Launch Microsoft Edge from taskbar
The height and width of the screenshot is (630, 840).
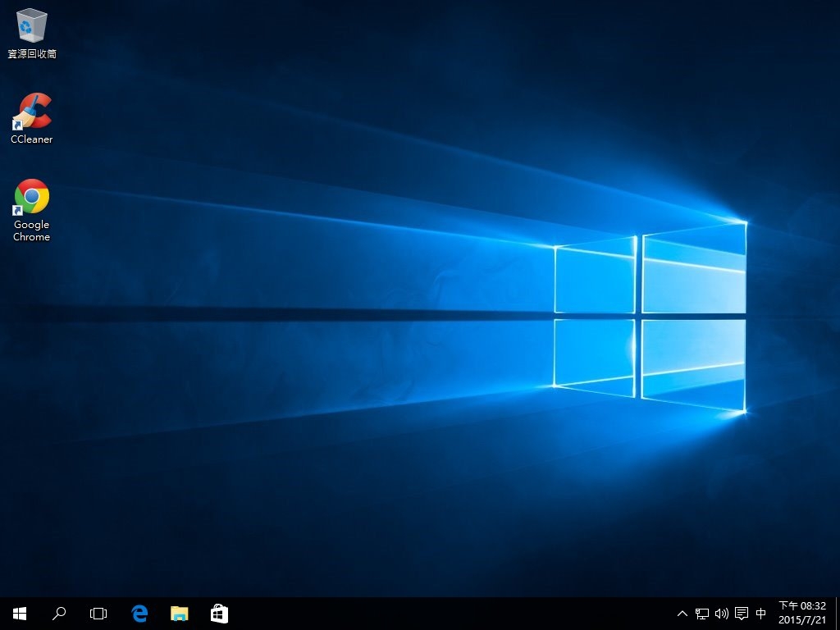point(139,614)
